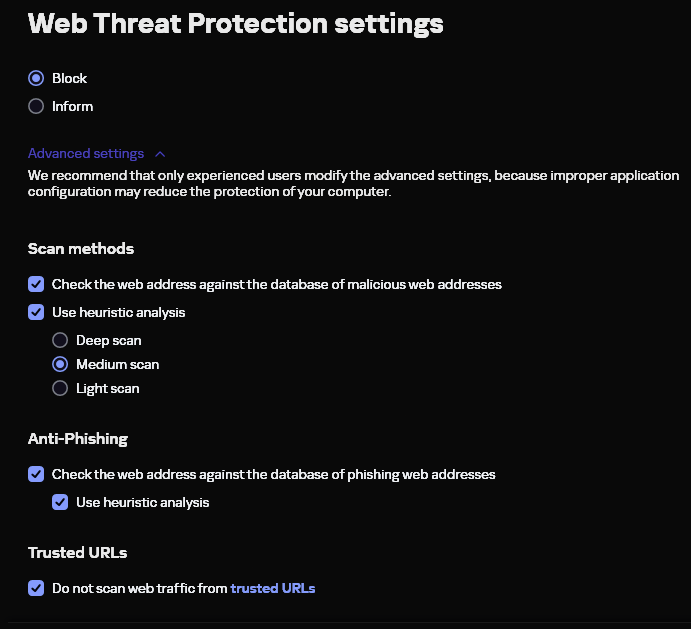Open the trusted URLs link

(272, 588)
